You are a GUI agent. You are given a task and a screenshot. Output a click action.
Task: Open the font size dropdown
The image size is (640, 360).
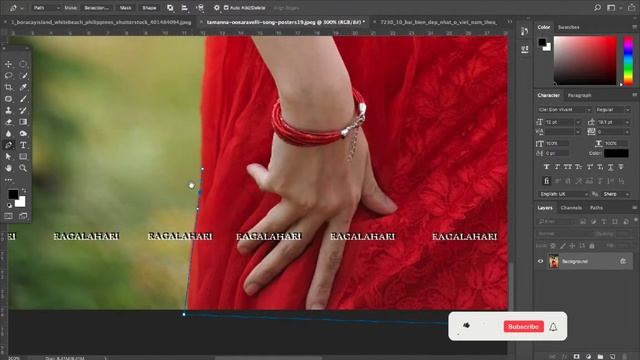[x=578, y=122]
